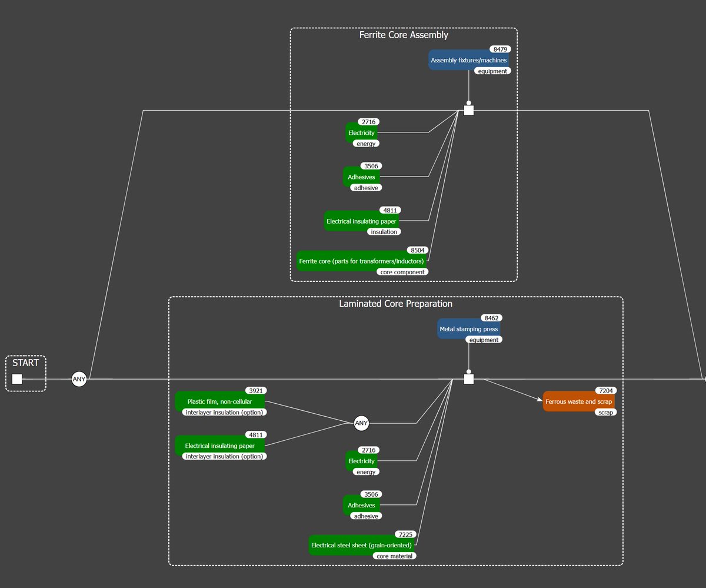Select the Electricity node in Ferrite Core Assembly

coord(361,133)
